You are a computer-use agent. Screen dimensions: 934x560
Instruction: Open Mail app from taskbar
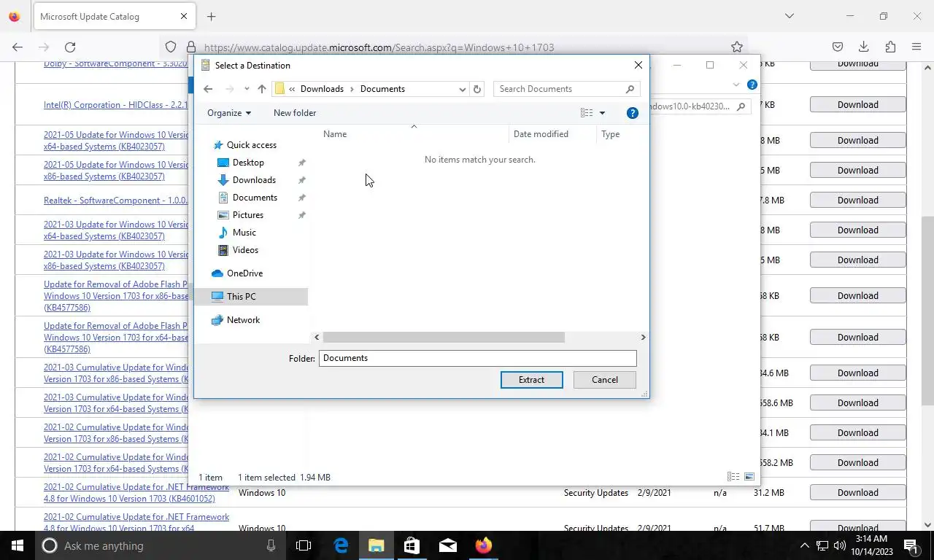coord(447,545)
